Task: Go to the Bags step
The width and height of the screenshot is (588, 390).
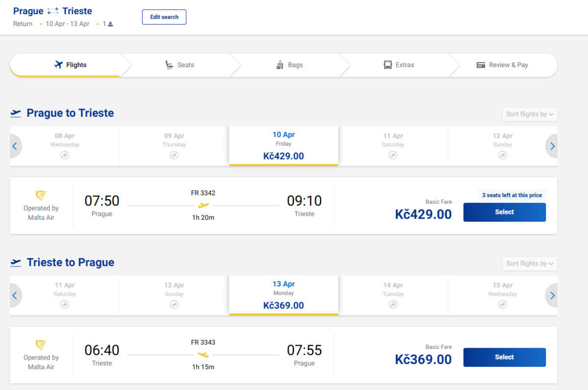Action: (x=290, y=65)
